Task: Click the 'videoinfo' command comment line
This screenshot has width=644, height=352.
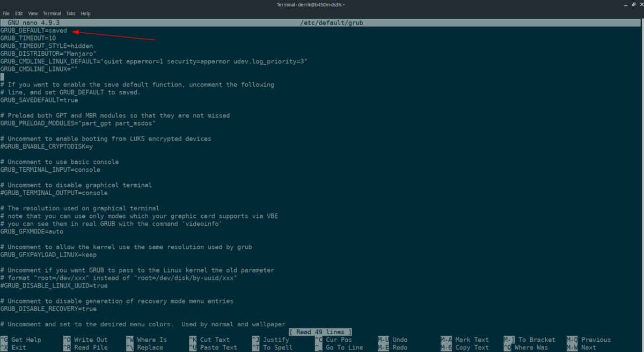Action: 111,224
